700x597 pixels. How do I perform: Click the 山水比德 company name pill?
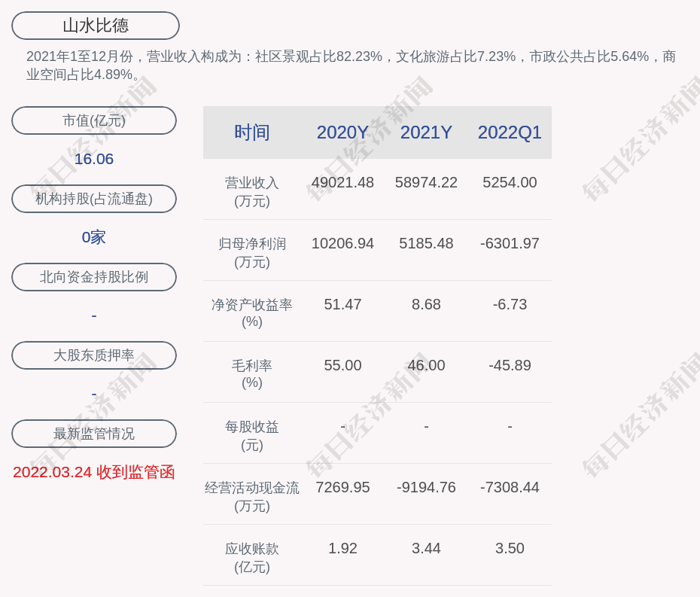point(95,26)
